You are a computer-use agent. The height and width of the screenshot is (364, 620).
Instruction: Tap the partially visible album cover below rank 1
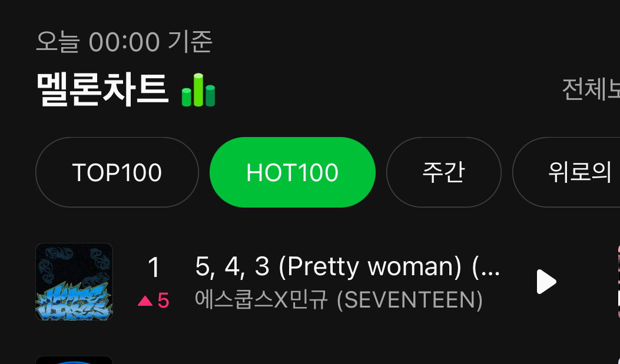click(x=74, y=359)
